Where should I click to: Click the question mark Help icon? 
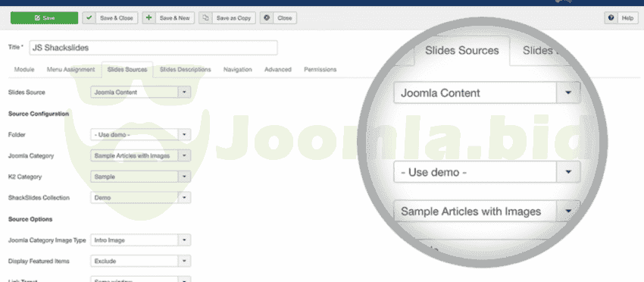(611, 18)
